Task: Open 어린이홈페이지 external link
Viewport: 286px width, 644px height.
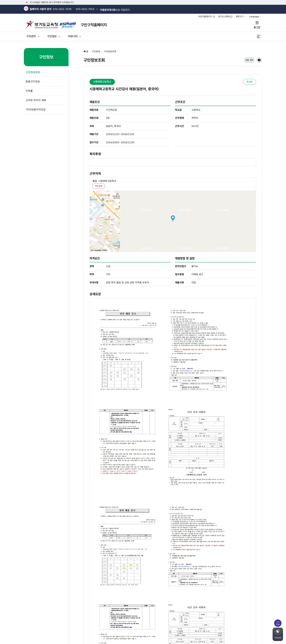Action: (x=206, y=17)
